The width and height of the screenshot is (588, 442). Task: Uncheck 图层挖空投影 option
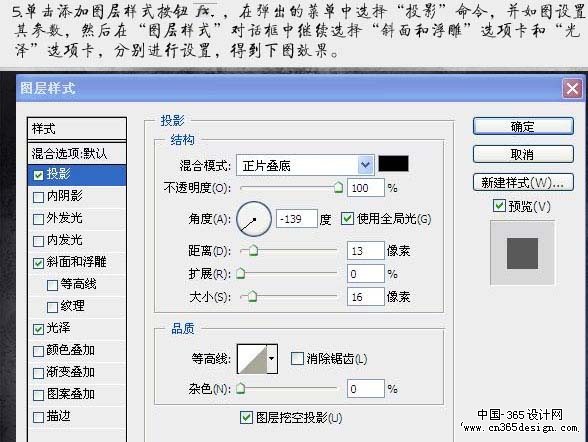246,417
